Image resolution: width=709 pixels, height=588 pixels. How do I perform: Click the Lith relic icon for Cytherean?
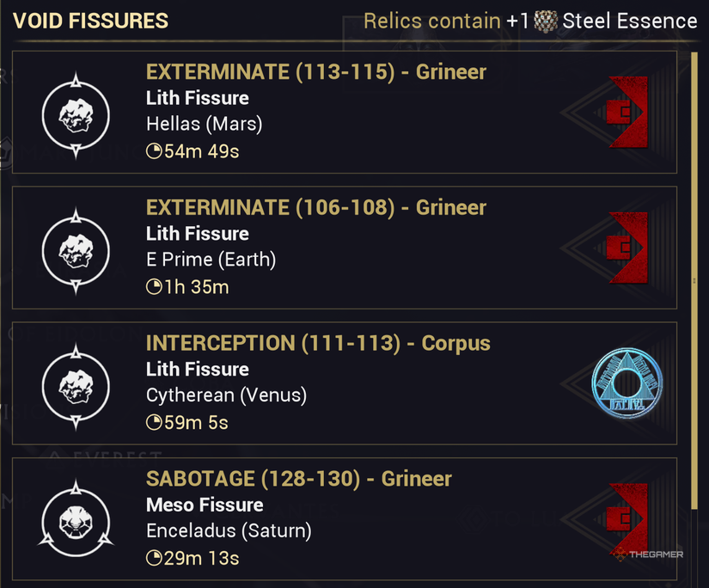click(76, 387)
